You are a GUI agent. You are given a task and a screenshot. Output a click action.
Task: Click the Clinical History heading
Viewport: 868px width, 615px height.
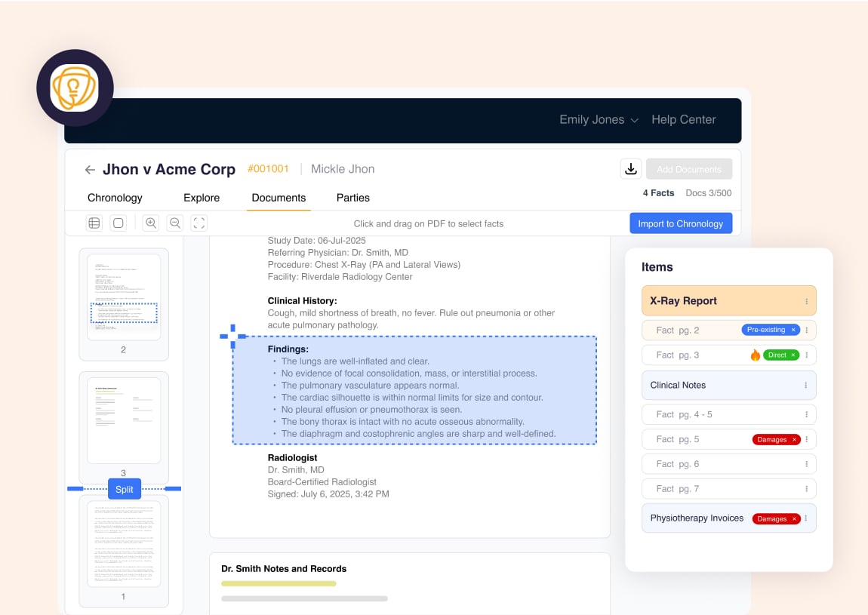point(302,300)
